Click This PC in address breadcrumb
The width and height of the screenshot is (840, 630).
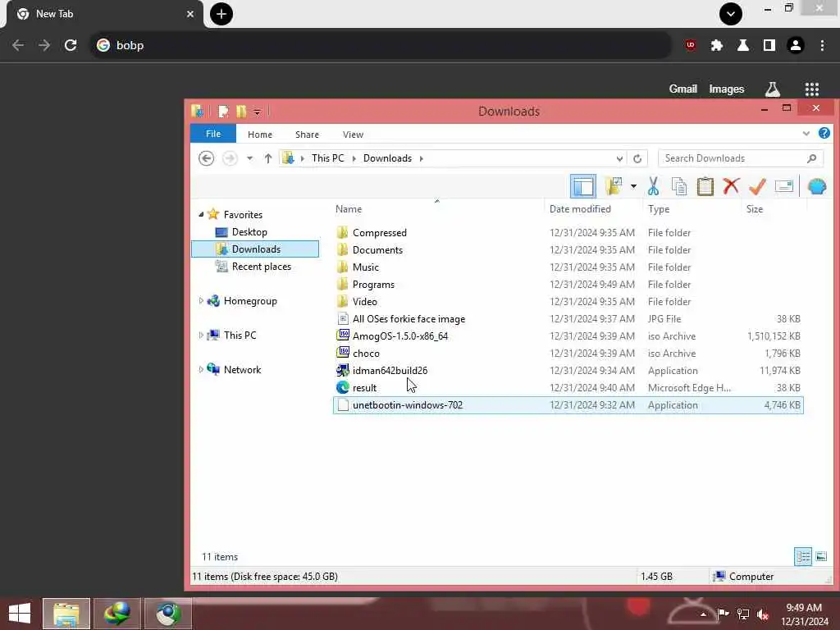click(328, 158)
